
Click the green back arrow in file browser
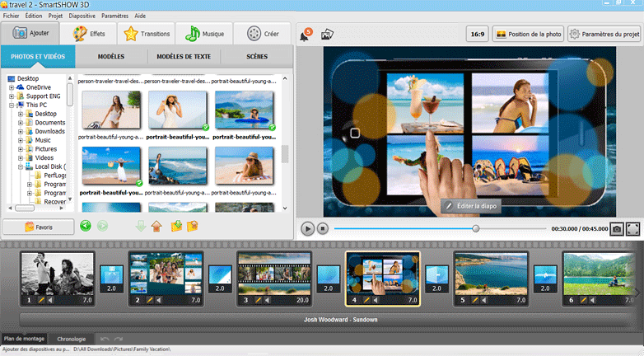click(x=86, y=226)
